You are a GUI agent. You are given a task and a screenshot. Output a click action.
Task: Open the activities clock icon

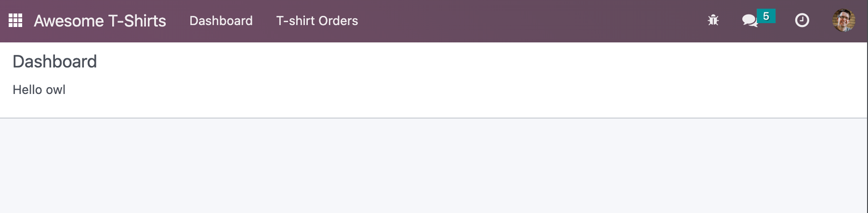[802, 20]
